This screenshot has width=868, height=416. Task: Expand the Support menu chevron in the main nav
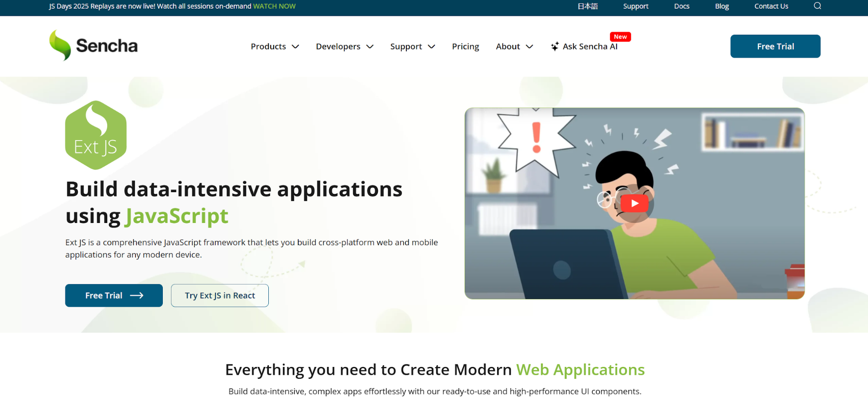point(432,46)
